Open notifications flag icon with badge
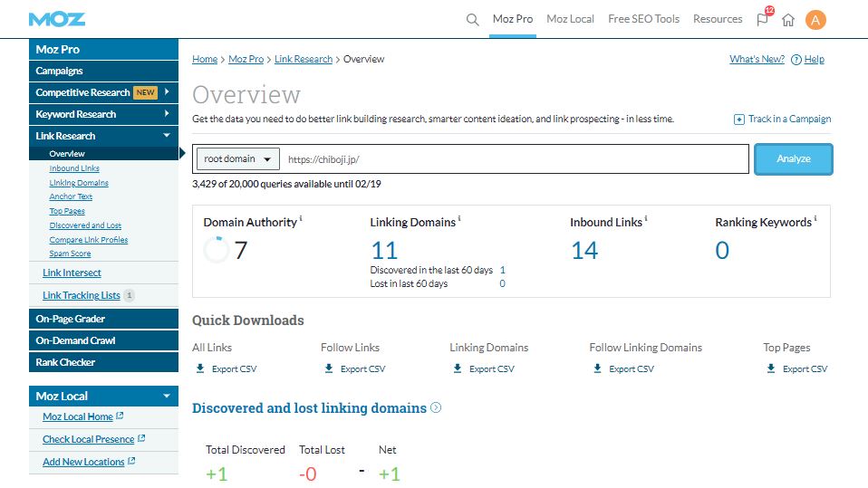 point(764,18)
